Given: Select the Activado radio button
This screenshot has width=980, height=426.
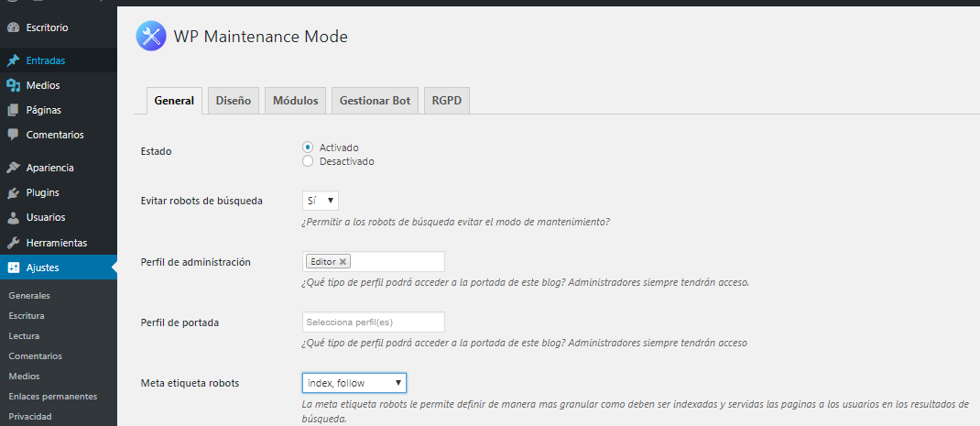Looking at the screenshot, I should tap(307, 147).
